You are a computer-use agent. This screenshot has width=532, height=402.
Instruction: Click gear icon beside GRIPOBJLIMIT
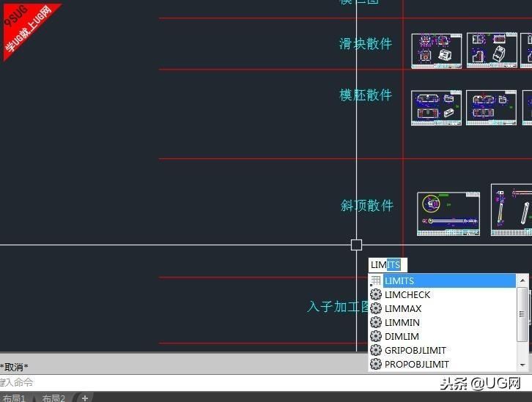point(376,350)
